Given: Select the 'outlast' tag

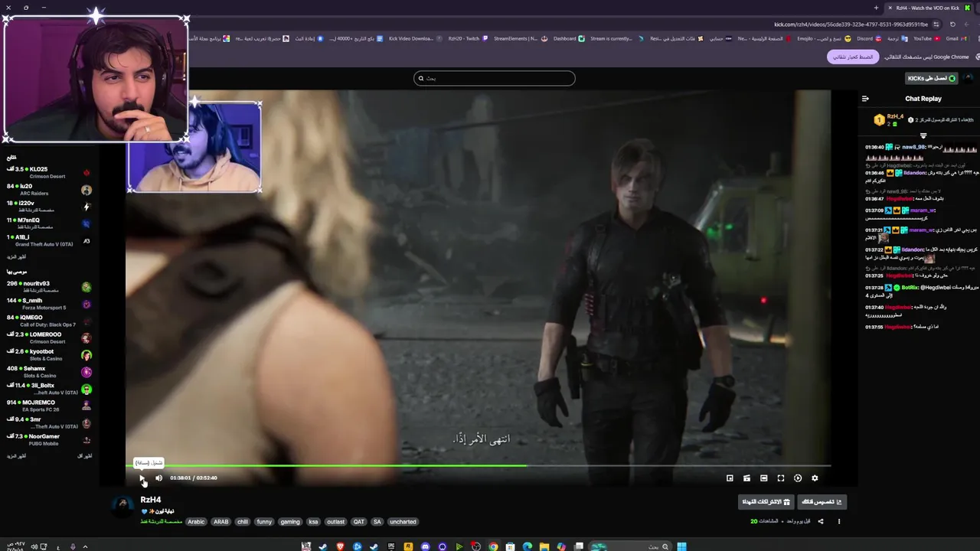Looking at the screenshot, I should [335, 522].
